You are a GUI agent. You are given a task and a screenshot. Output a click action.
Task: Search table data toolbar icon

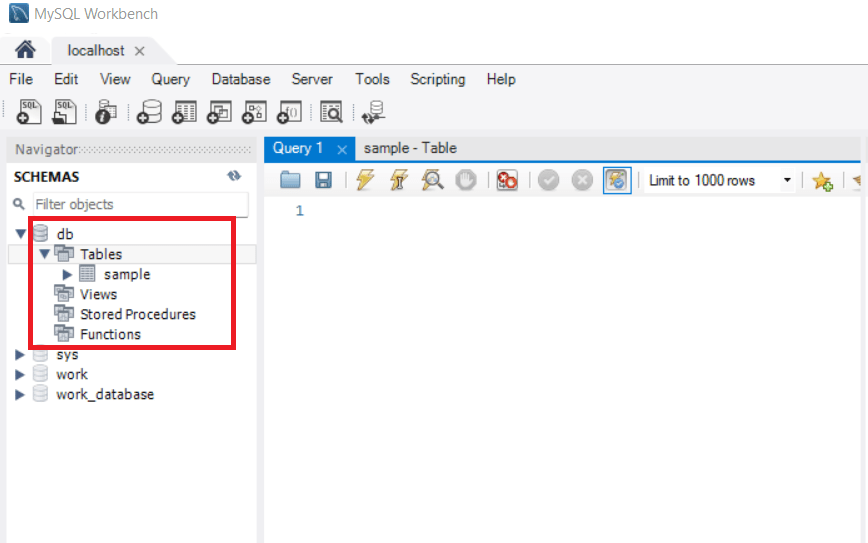(x=331, y=112)
